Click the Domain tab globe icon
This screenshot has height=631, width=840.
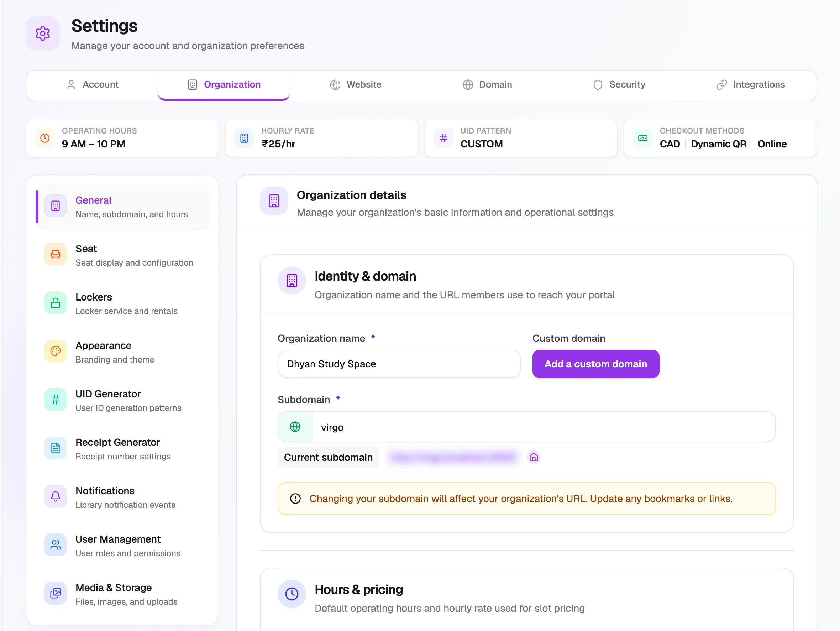468,85
